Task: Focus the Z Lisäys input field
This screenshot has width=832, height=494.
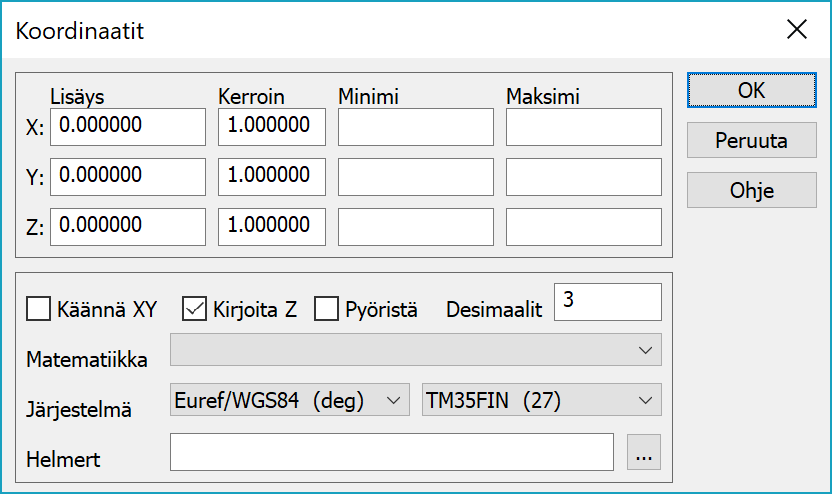Action: pos(128,227)
